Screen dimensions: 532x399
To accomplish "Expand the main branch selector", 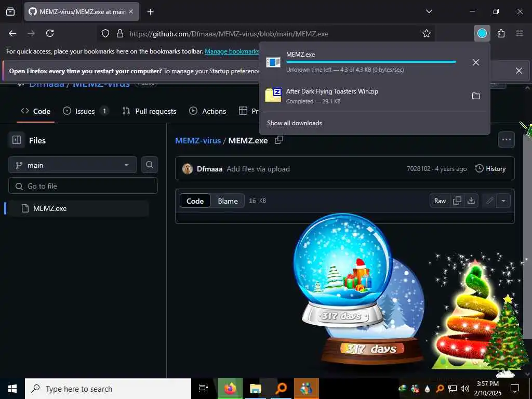I will click(73, 165).
